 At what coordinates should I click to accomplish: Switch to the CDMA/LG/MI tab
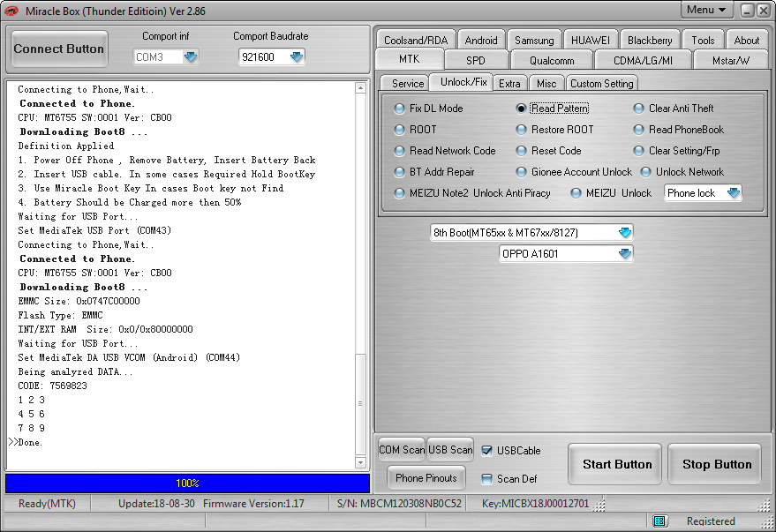coord(643,60)
